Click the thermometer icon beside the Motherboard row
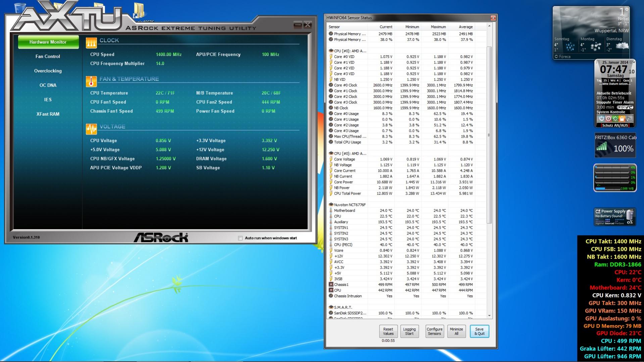Viewport: 644px width, 362px height. [331, 210]
